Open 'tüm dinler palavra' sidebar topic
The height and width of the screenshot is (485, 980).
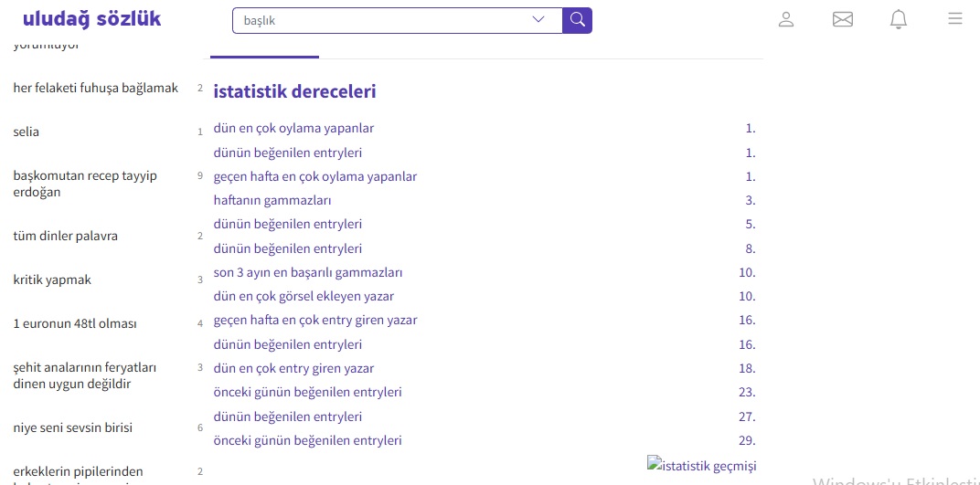(x=66, y=236)
